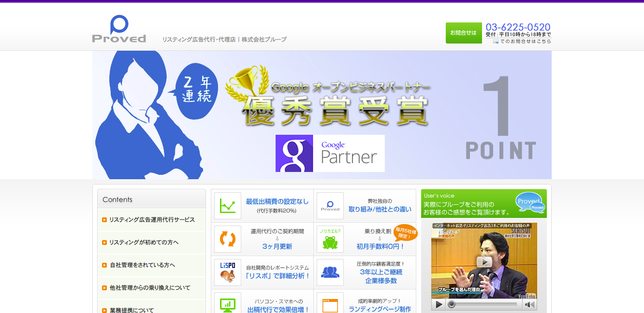Click the Proved logo icon in feature grid
644x313 pixels.
click(330, 205)
